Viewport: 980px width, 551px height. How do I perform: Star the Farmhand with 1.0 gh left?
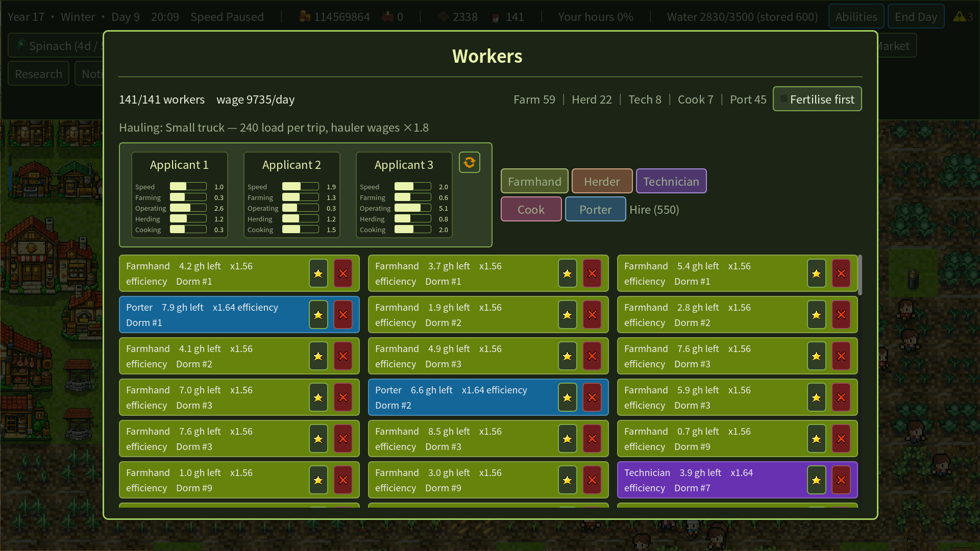click(318, 480)
